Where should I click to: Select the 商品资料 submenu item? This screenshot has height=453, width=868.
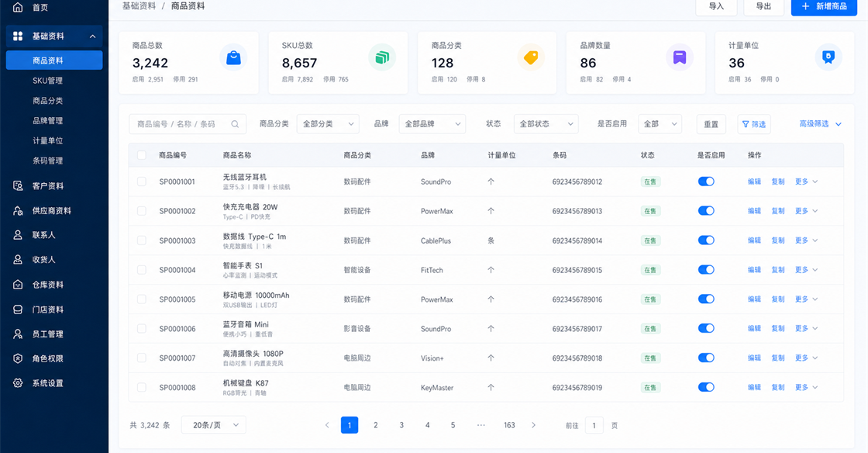coord(54,61)
